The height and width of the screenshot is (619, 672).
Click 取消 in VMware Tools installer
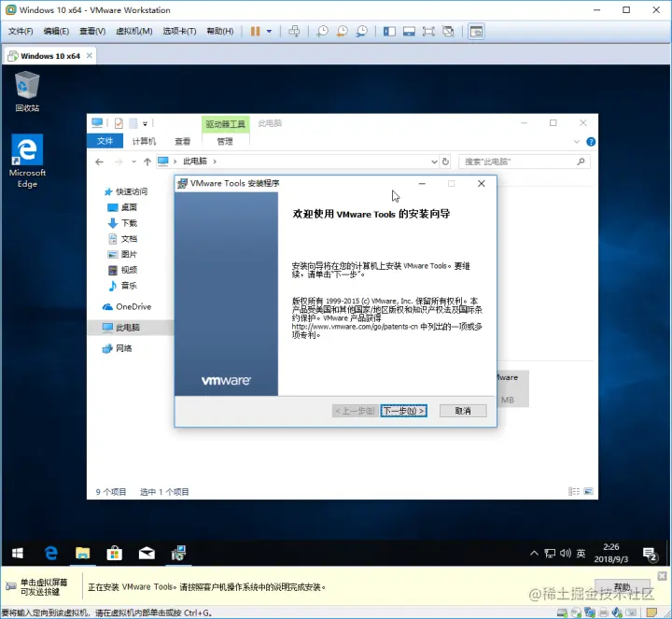463,411
